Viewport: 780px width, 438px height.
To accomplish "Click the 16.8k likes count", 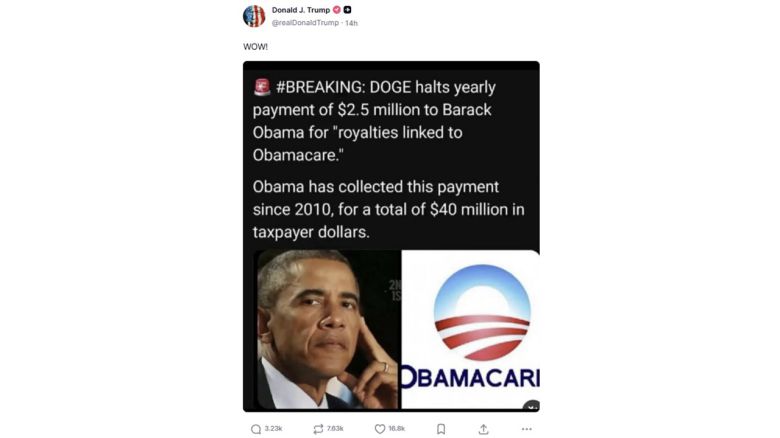I will [x=396, y=429].
